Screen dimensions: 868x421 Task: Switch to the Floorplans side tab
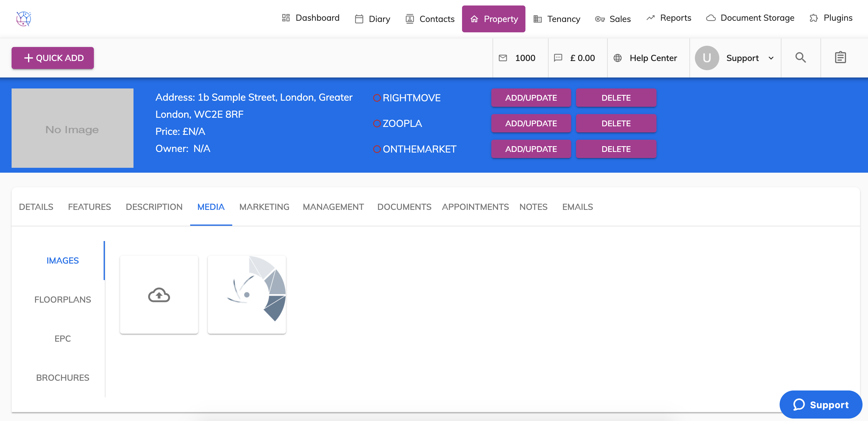tap(63, 300)
